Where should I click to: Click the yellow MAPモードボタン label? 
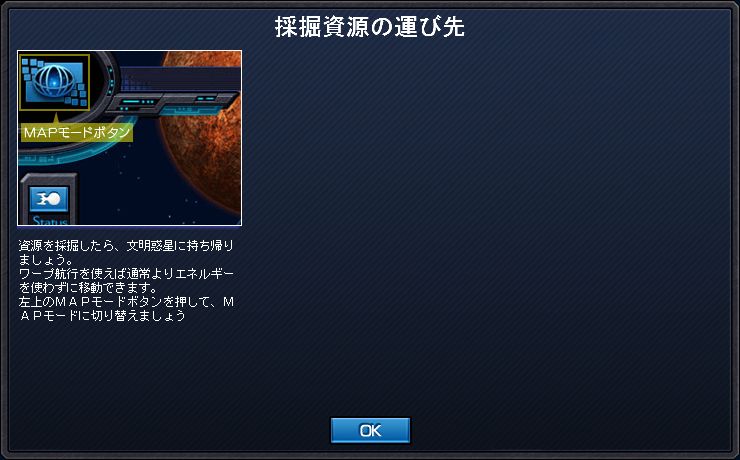pos(76,133)
